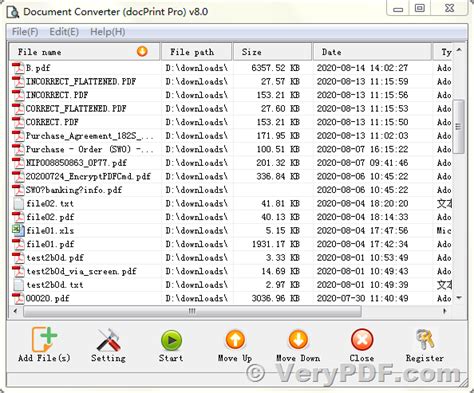This screenshot has height=393, width=474.
Task: Click the Register keys icon
Action: coord(425,339)
